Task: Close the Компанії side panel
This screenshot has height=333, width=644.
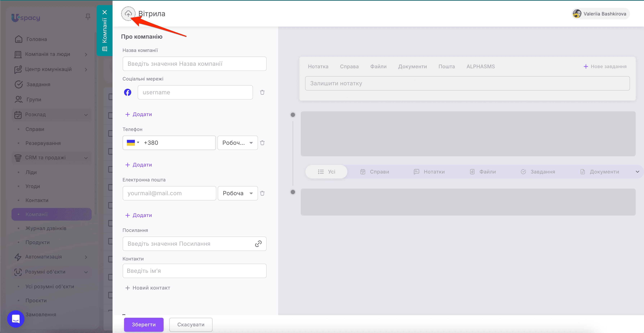Action: (x=104, y=12)
